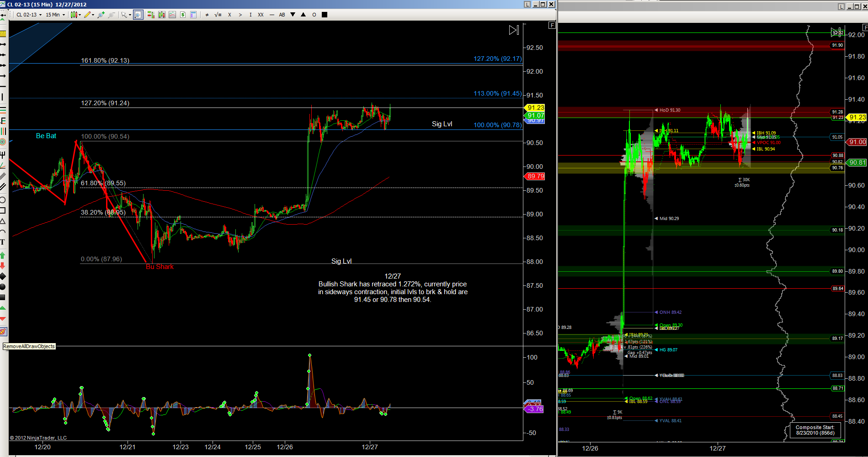Toggle the highlighted zoom mode button
This screenshot has width=868, height=457.
(138, 15)
